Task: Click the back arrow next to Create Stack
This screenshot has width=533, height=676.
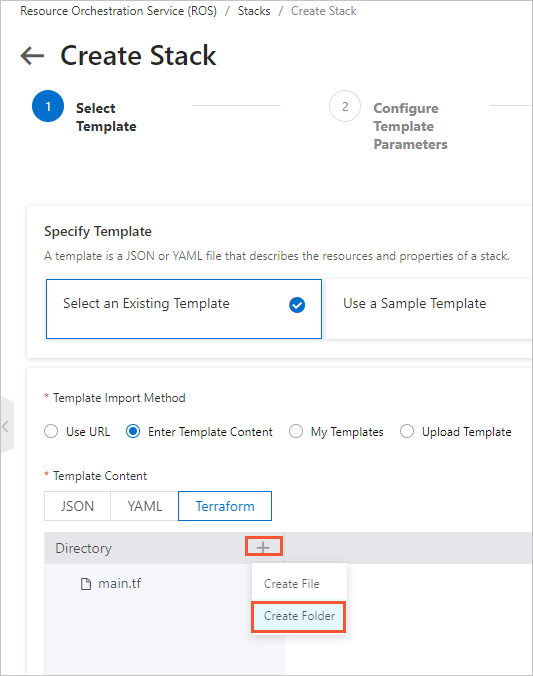Action: pos(32,56)
